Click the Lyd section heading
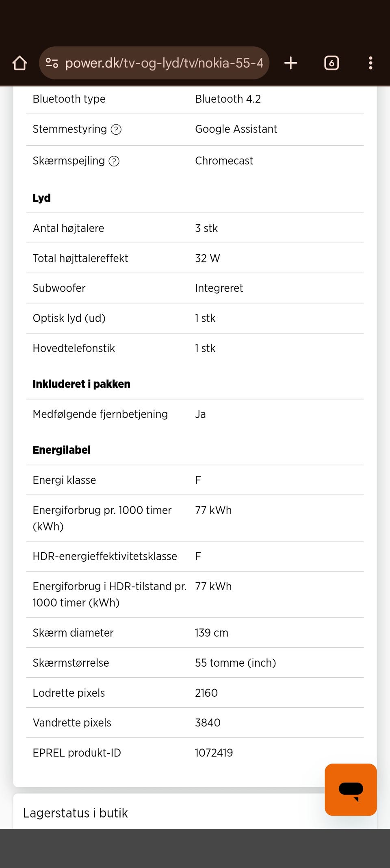The height and width of the screenshot is (868, 390). (x=42, y=198)
